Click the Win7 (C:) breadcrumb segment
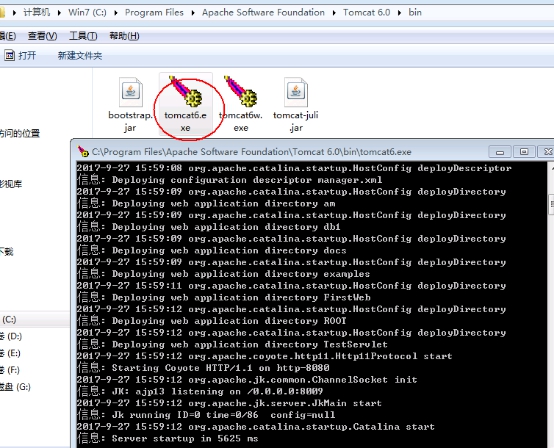The height and width of the screenshot is (448, 554). pyautogui.click(x=87, y=12)
